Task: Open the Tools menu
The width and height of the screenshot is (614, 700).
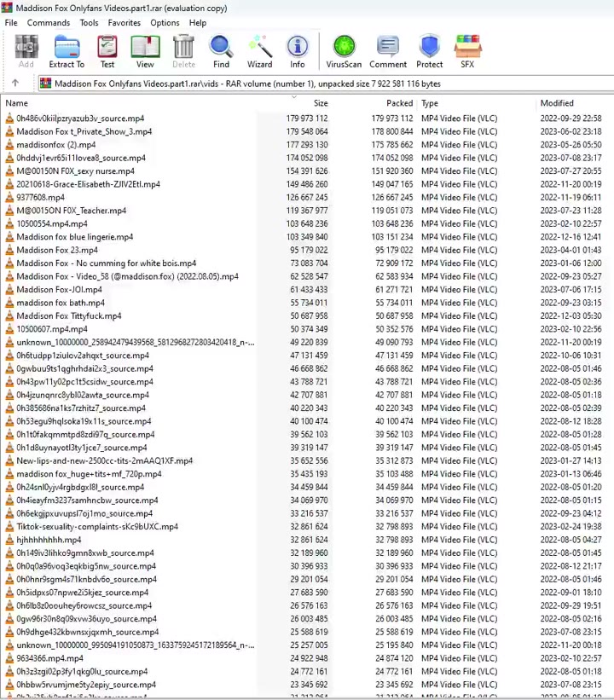Action: [x=89, y=23]
